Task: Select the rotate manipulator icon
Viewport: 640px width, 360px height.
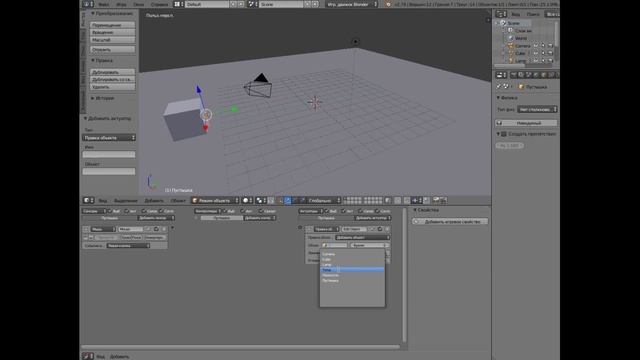Action: 295,200
